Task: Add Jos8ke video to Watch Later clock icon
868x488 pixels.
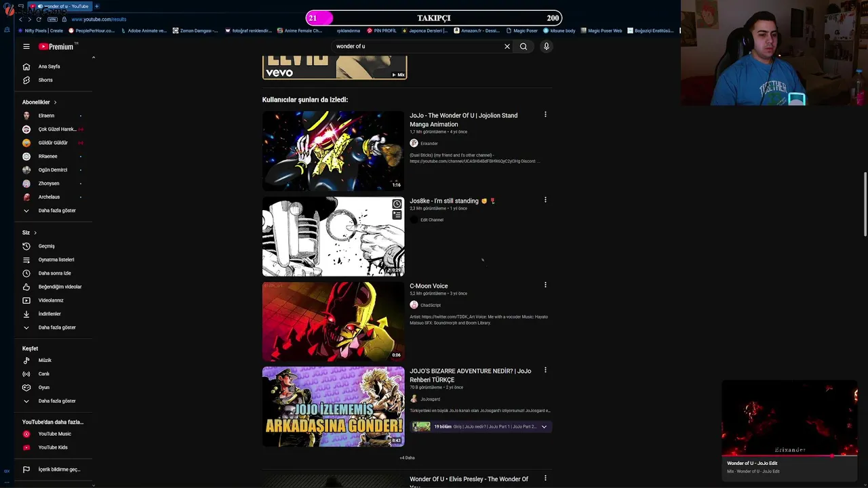Action: click(x=397, y=204)
